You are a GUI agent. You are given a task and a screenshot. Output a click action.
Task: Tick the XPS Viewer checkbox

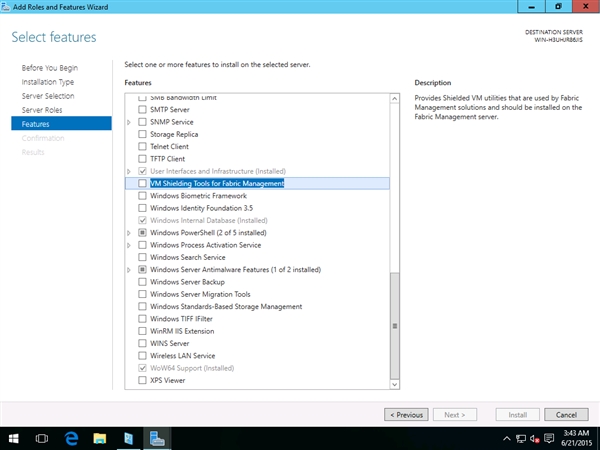click(142, 380)
